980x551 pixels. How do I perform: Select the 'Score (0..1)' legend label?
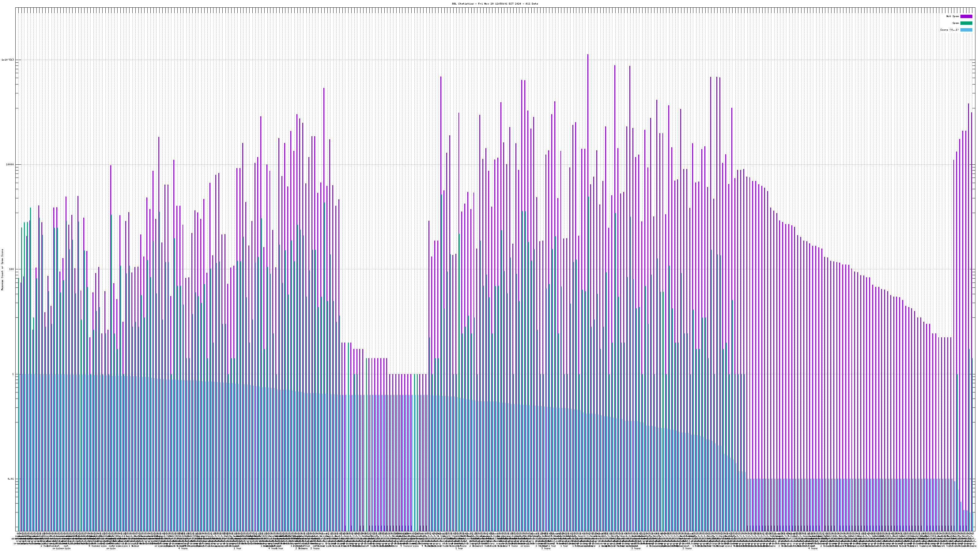pyautogui.click(x=949, y=30)
